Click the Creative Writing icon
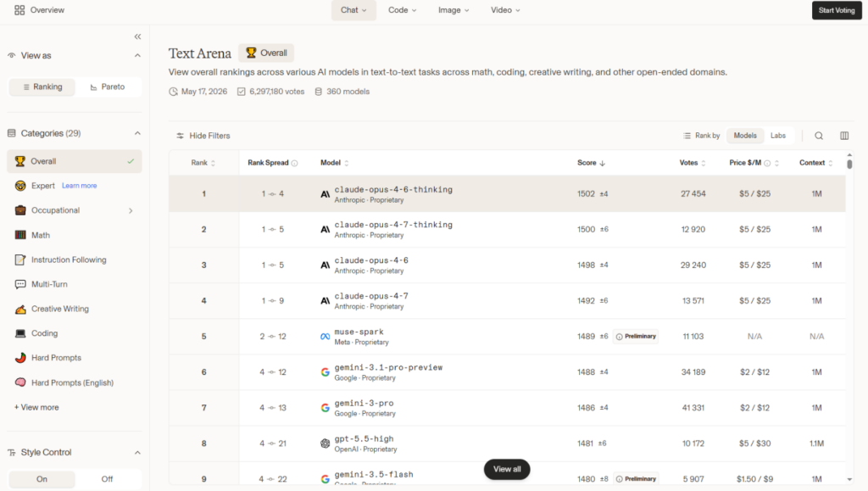The image size is (868, 491). click(20, 309)
